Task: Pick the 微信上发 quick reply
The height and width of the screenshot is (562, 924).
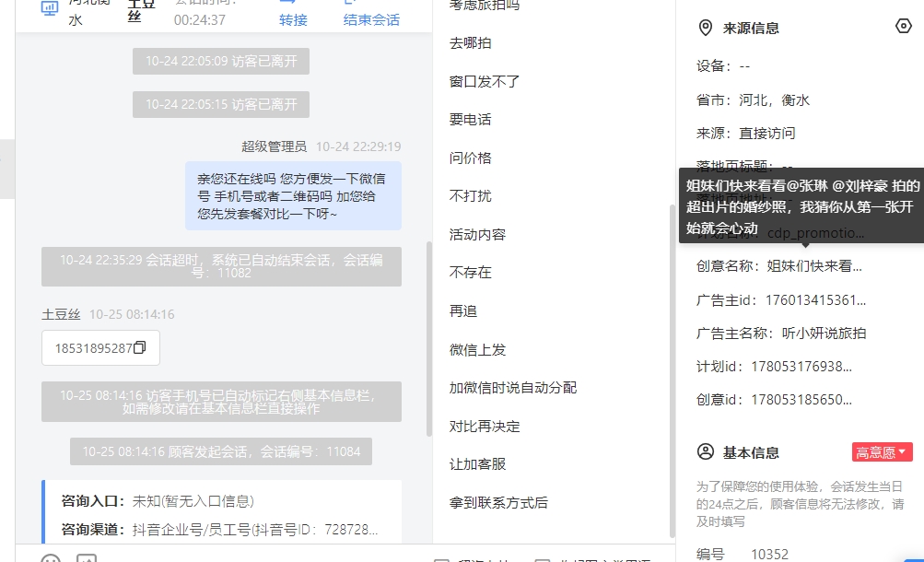Action: (x=477, y=350)
